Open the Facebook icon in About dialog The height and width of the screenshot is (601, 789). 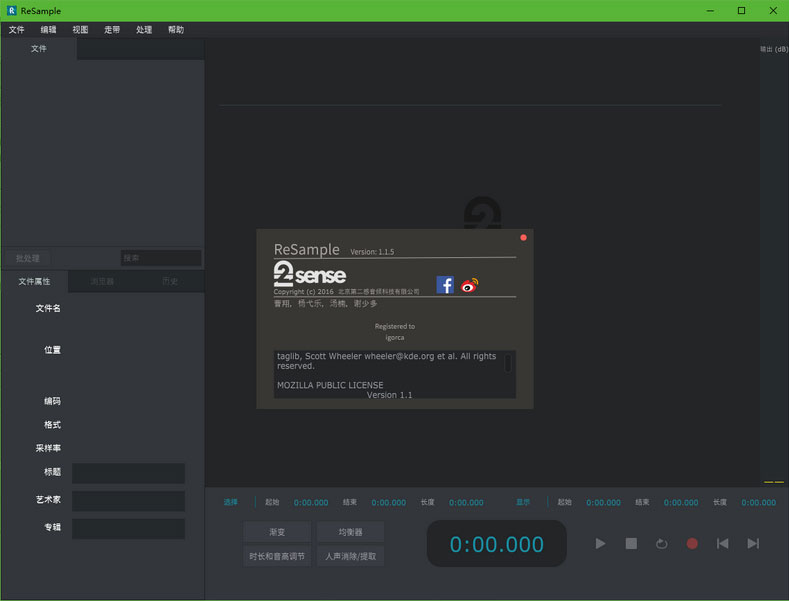point(445,285)
